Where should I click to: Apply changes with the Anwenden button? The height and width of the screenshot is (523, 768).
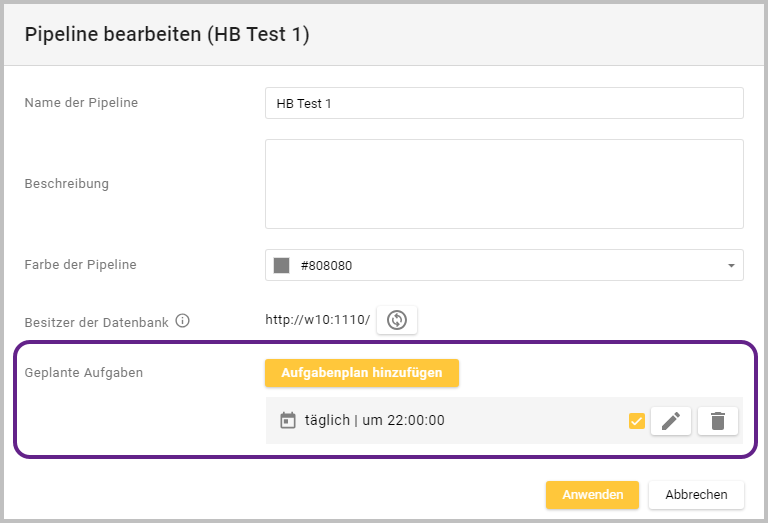[592, 495]
